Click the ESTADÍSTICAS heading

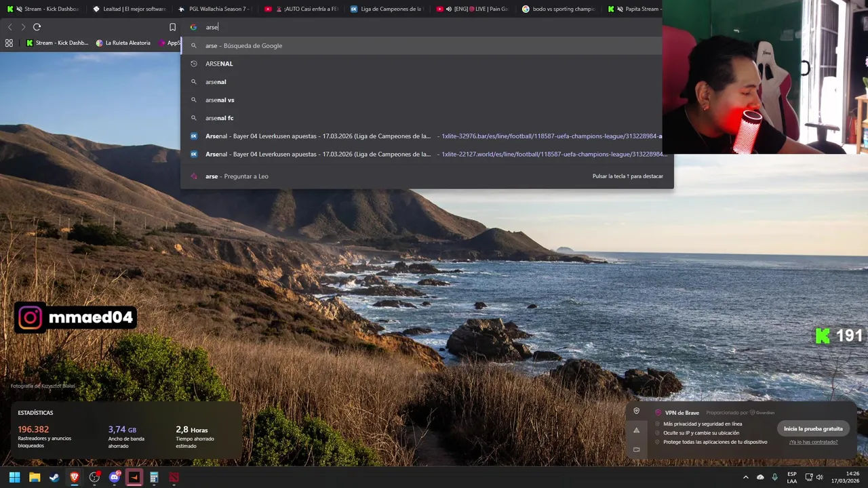point(35,413)
